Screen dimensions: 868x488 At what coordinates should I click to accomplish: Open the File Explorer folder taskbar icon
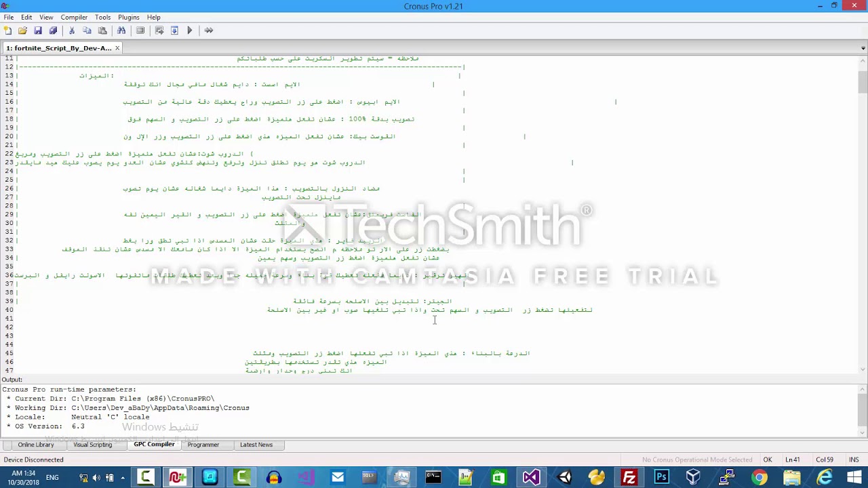[791, 477]
